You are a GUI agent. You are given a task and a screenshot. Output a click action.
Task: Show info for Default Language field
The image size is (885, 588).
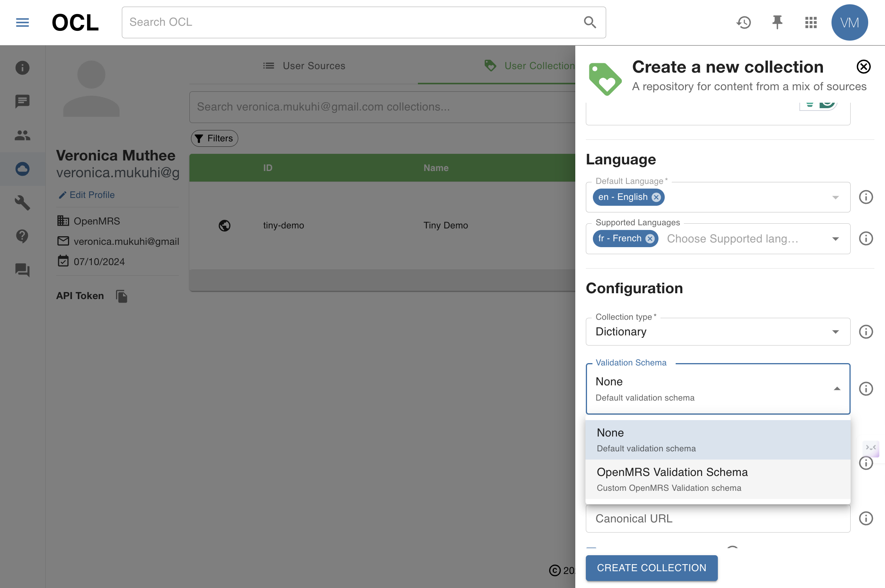tap(866, 197)
